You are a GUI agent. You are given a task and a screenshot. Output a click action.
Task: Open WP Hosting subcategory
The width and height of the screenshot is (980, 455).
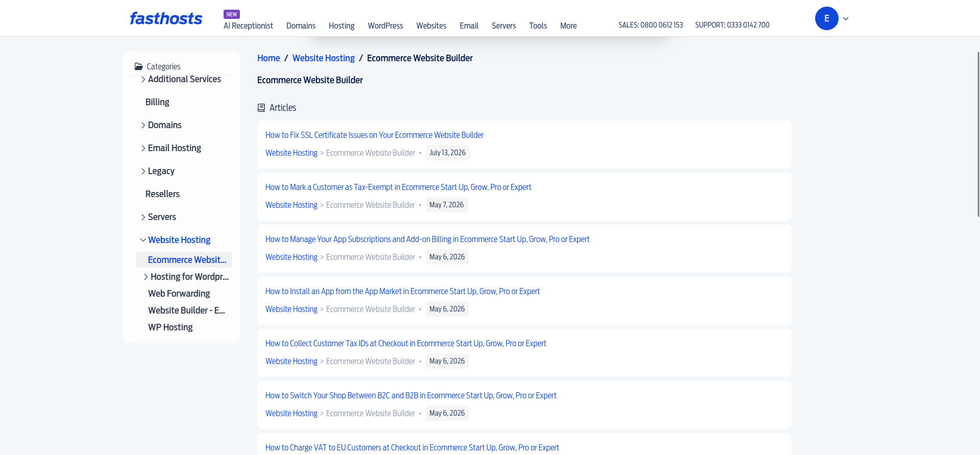tap(170, 327)
